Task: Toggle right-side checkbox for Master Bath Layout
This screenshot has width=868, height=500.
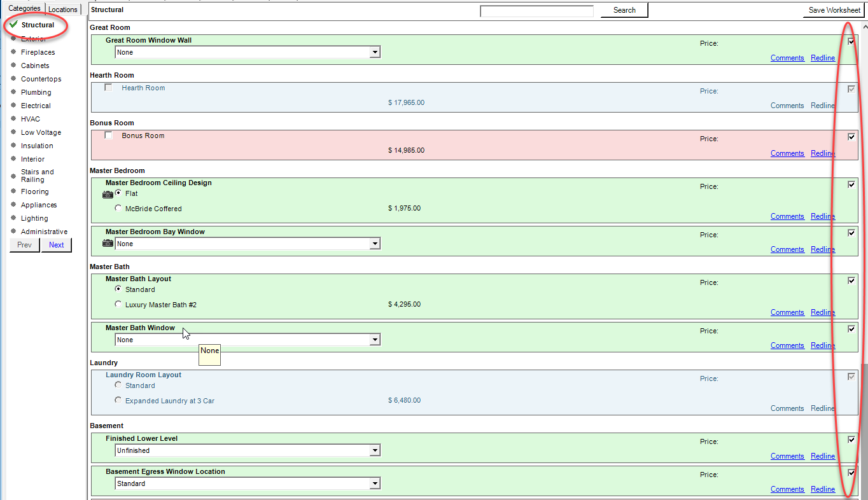Action: 851,281
